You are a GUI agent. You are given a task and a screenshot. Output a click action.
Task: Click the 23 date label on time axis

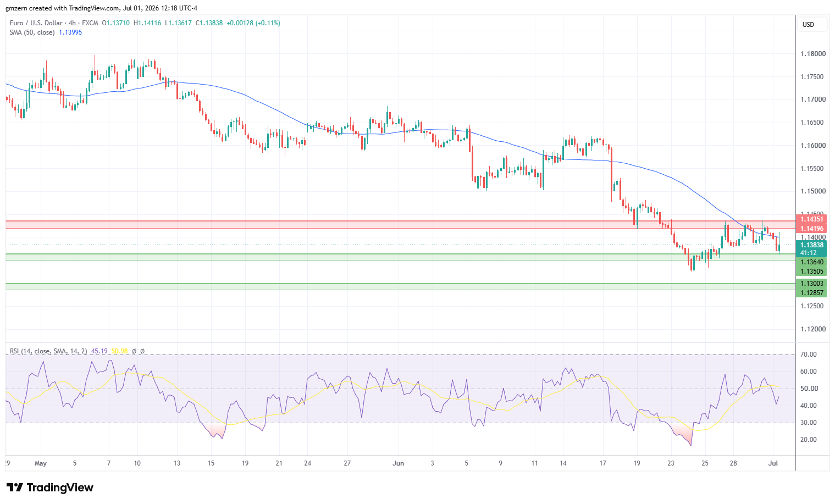[671, 463]
